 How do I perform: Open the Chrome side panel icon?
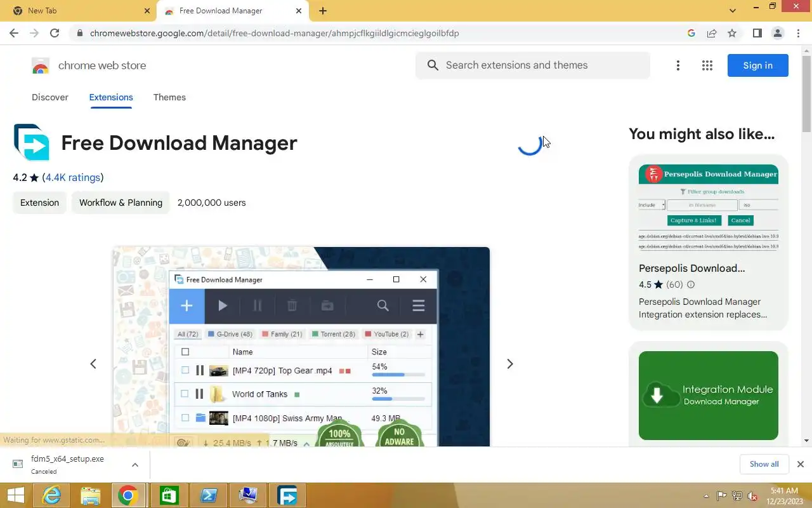tap(757, 33)
